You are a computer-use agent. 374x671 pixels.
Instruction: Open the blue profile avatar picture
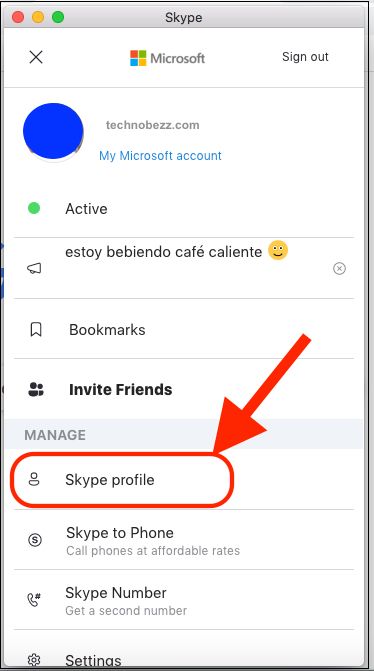(x=53, y=132)
